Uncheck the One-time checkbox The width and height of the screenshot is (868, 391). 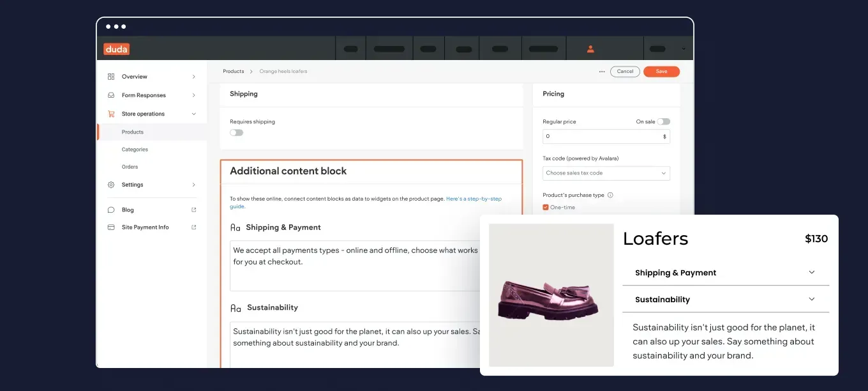pyautogui.click(x=546, y=207)
